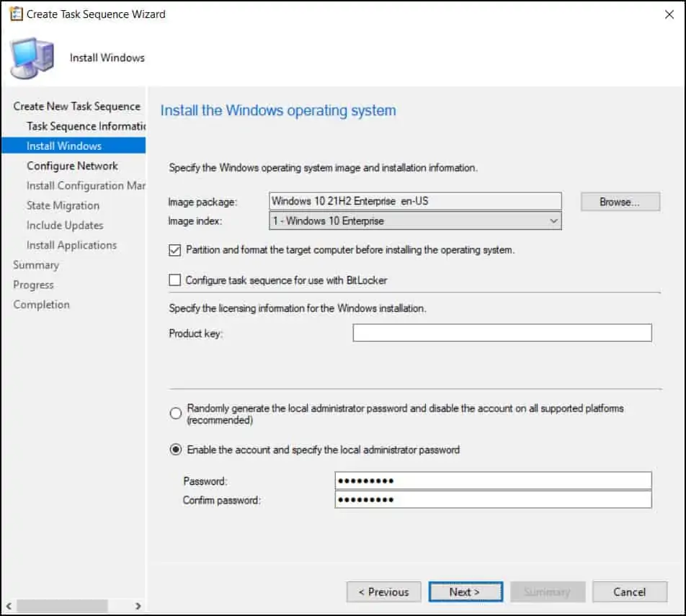
Task: Click 'Specify the licensing information' text
Action: pyautogui.click(x=298, y=308)
